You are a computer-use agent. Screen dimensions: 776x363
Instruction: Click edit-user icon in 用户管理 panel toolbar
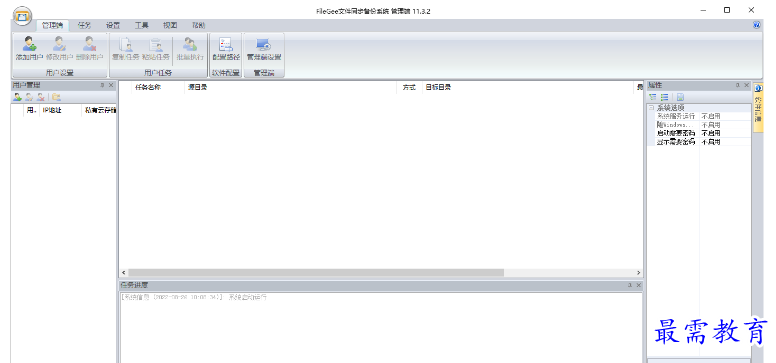(x=29, y=97)
